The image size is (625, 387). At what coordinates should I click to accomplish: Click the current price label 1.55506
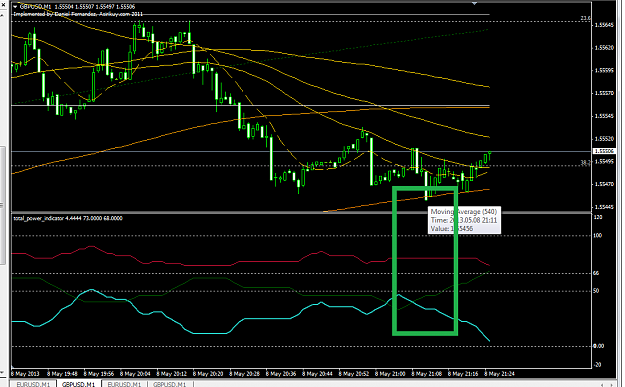pyautogui.click(x=604, y=151)
